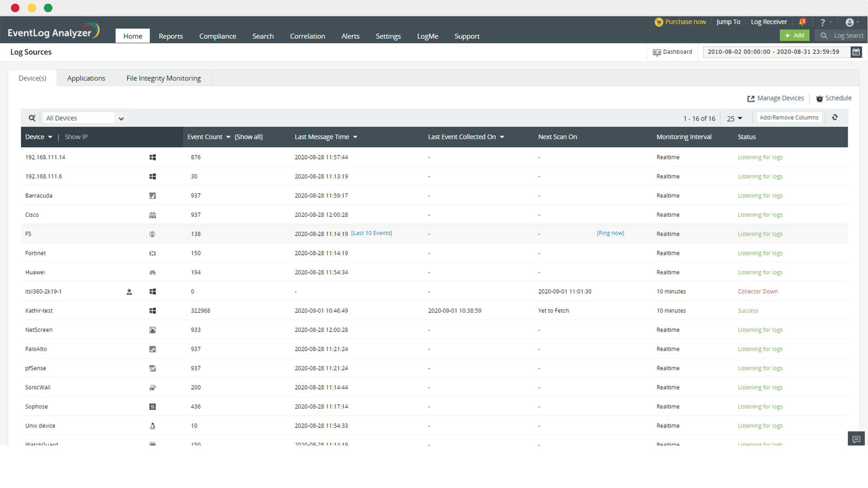
Task: Click the green Add button
Action: point(794,35)
